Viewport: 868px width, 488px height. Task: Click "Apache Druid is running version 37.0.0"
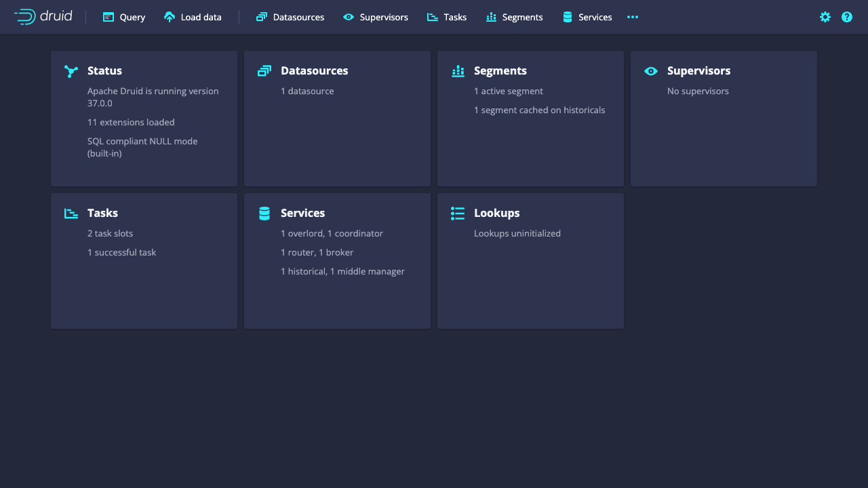[x=153, y=97]
